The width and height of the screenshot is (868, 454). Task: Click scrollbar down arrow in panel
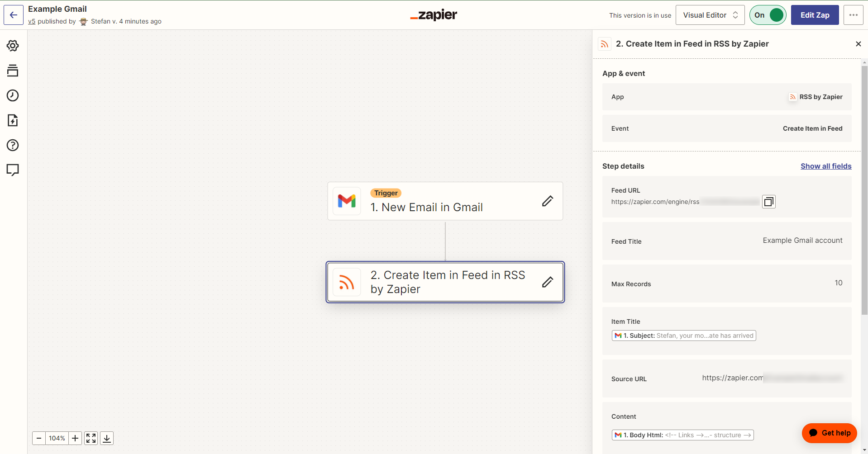tap(864, 450)
